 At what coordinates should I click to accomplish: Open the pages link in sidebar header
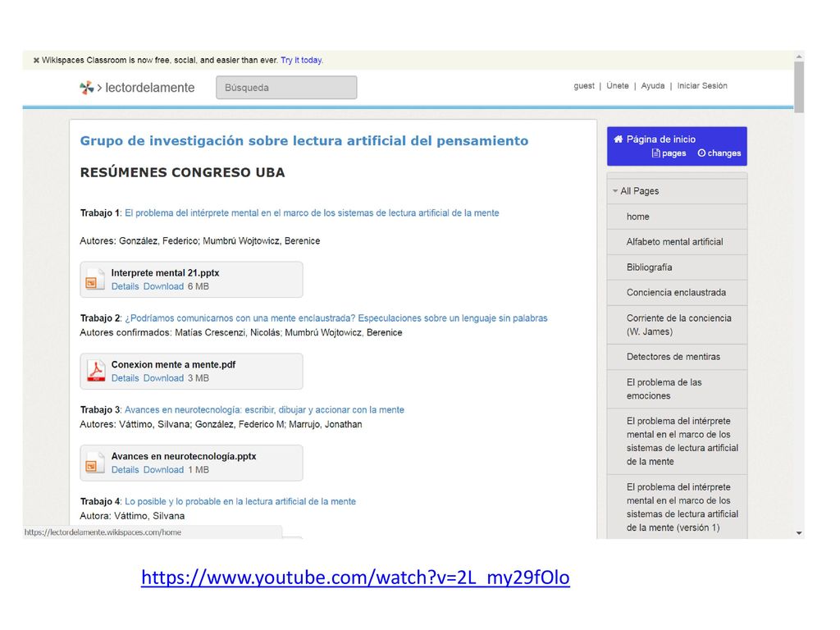point(669,153)
